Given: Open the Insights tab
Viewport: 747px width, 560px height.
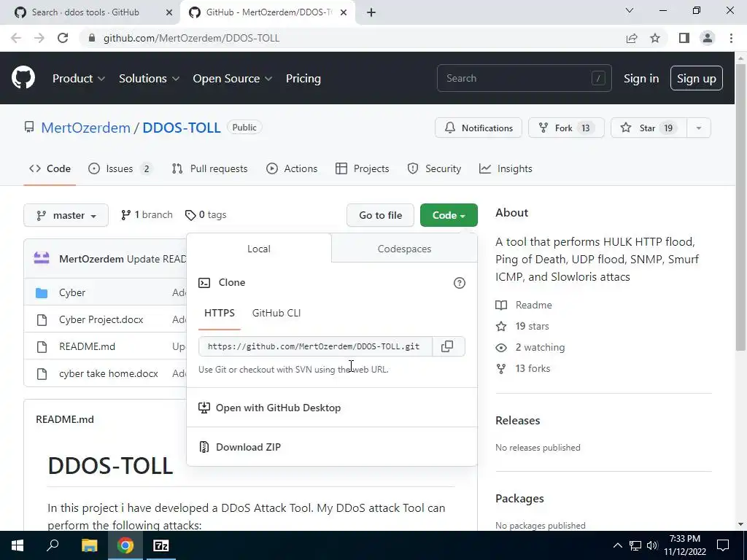Looking at the screenshot, I should pyautogui.click(x=506, y=168).
